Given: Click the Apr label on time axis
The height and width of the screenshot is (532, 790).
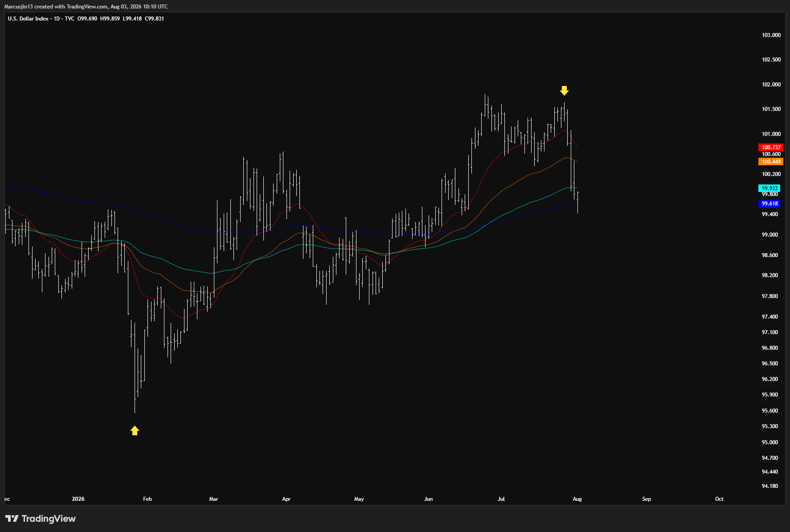Looking at the screenshot, I should pyautogui.click(x=286, y=499).
